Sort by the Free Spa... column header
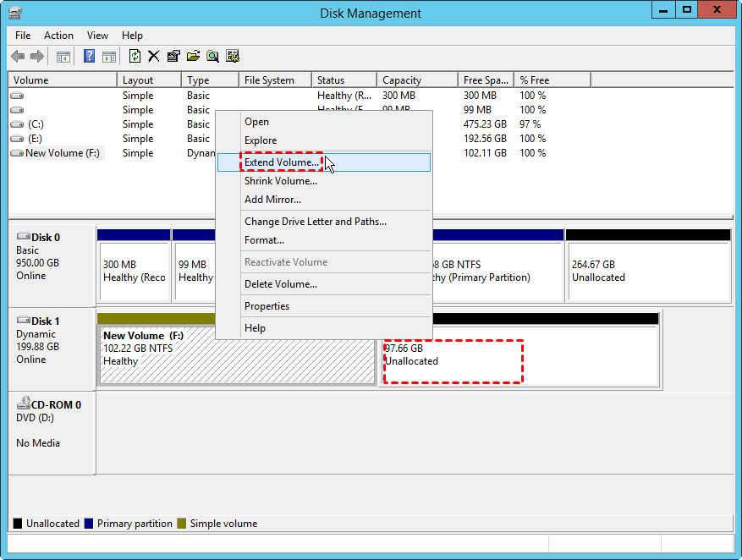 click(486, 80)
